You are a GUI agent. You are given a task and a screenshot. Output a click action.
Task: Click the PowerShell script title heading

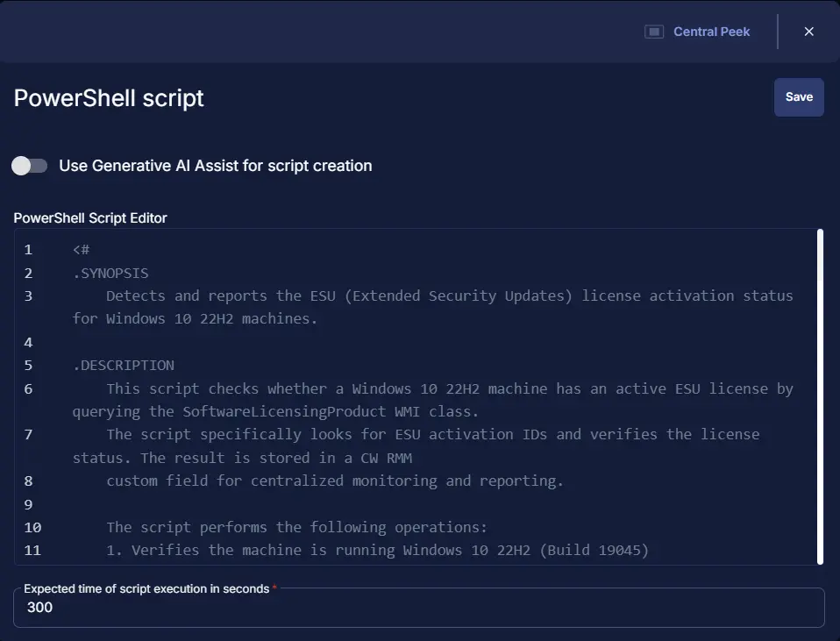pyautogui.click(x=108, y=97)
